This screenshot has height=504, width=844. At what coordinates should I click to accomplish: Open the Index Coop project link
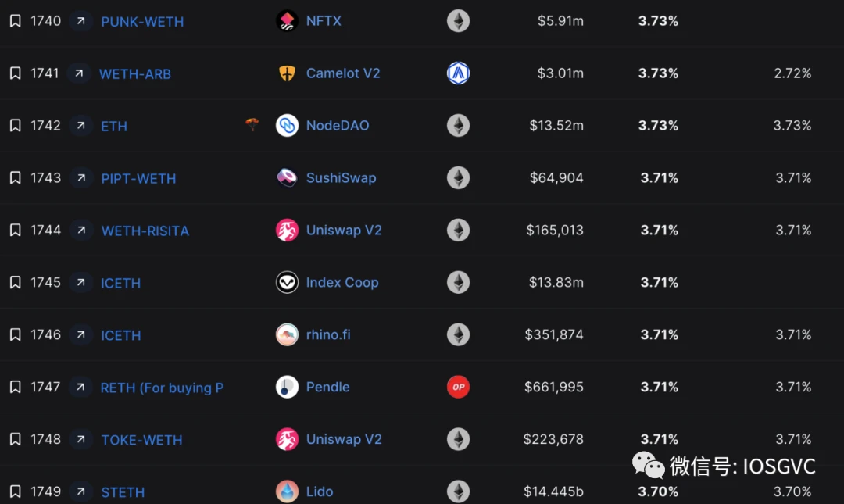[342, 283]
